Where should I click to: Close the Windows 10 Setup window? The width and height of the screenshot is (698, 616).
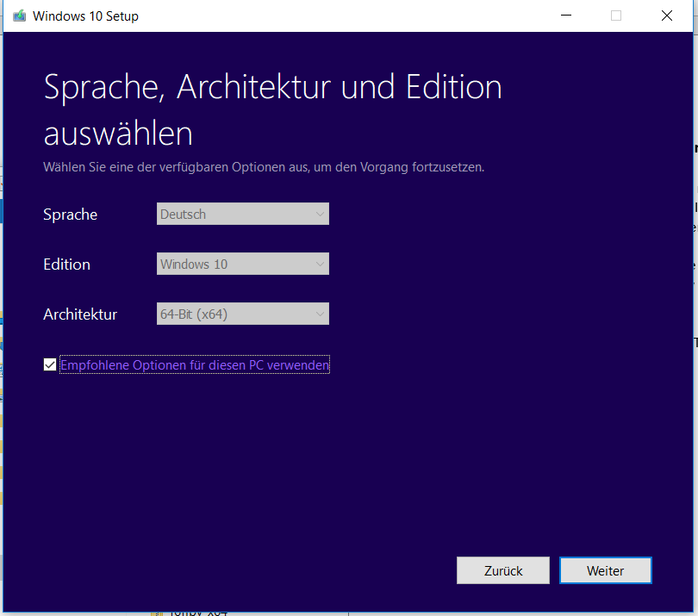[666, 16]
